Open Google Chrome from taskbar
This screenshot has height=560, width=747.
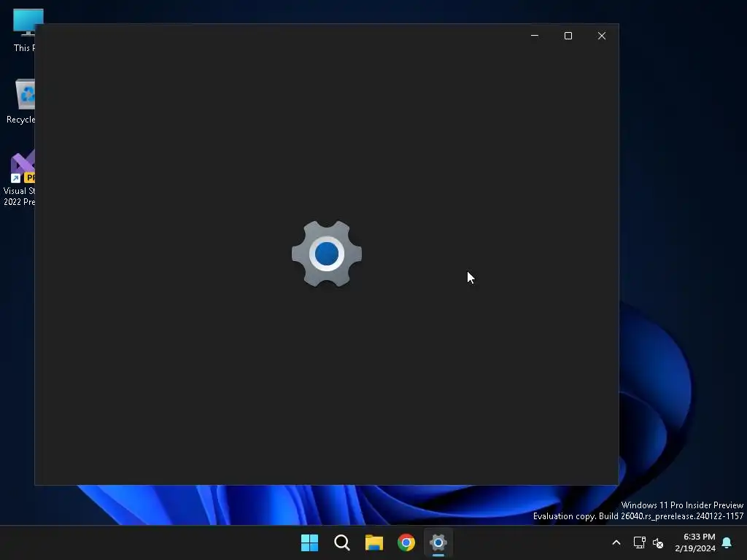point(406,542)
